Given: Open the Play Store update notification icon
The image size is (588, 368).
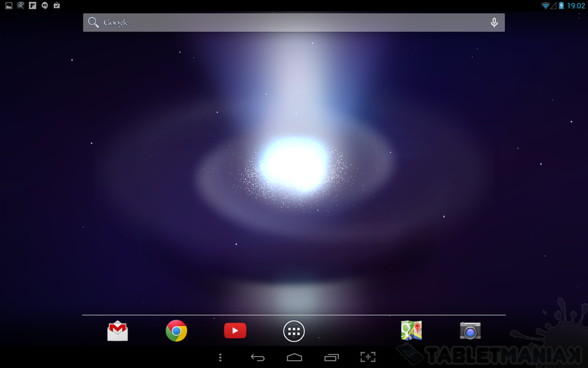Looking at the screenshot, I should pyautogui.click(x=57, y=5).
